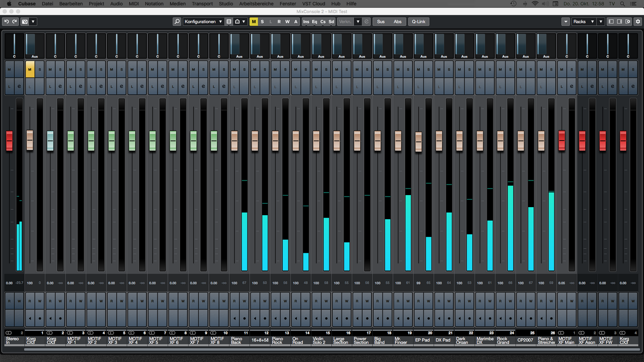Unmute the Korg CX3 channel 1

[30, 70]
